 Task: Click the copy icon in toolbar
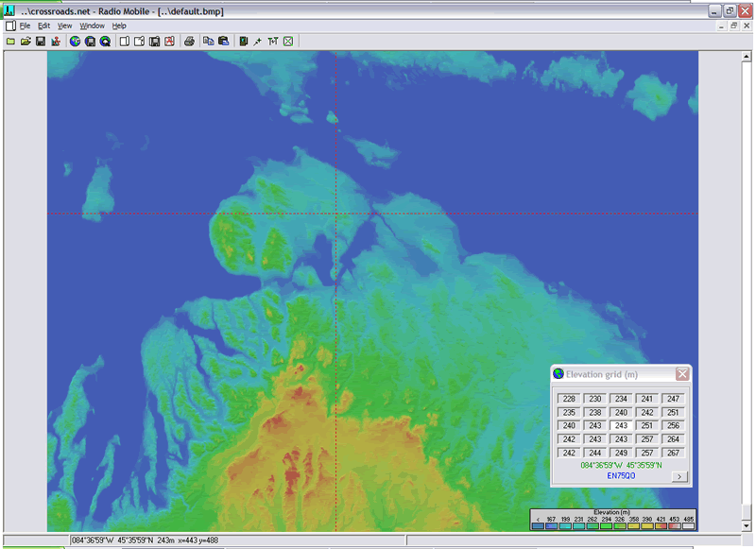pyautogui.click(x=208, y=42)
